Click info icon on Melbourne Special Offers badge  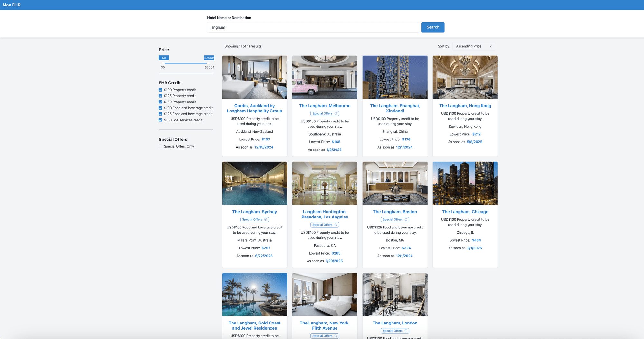point(336,113)
